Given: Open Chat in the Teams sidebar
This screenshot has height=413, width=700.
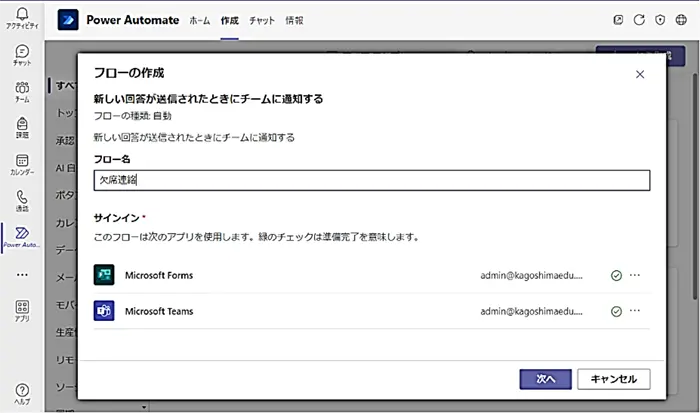Looking at the screenshot, I should (22, 55).
